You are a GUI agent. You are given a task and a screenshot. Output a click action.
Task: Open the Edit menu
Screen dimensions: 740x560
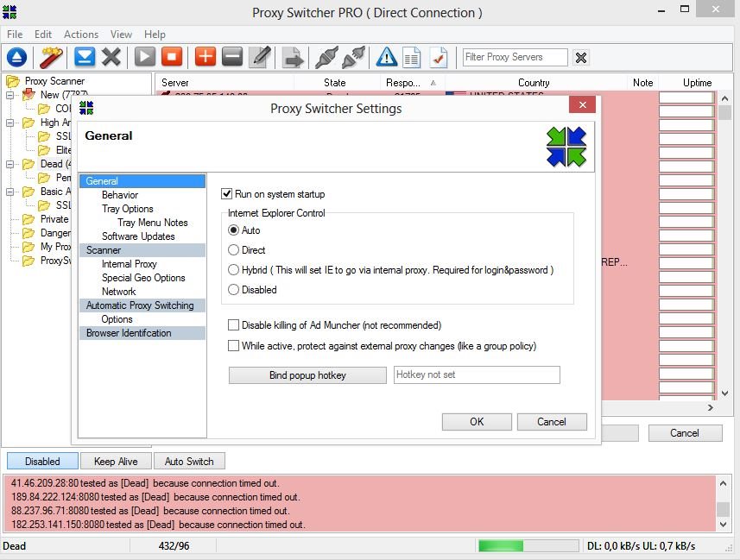point(43,35)
